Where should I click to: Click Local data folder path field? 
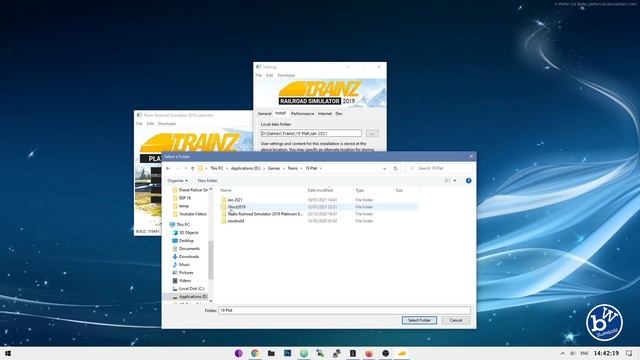pyautogui.click(x=311, y=133)
